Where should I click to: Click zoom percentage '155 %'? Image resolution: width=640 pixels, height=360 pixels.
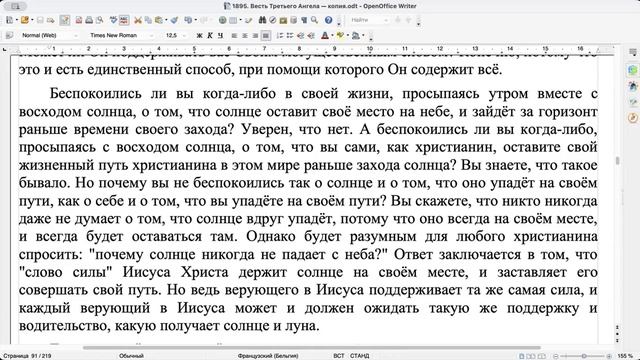(x=625, y=356)
